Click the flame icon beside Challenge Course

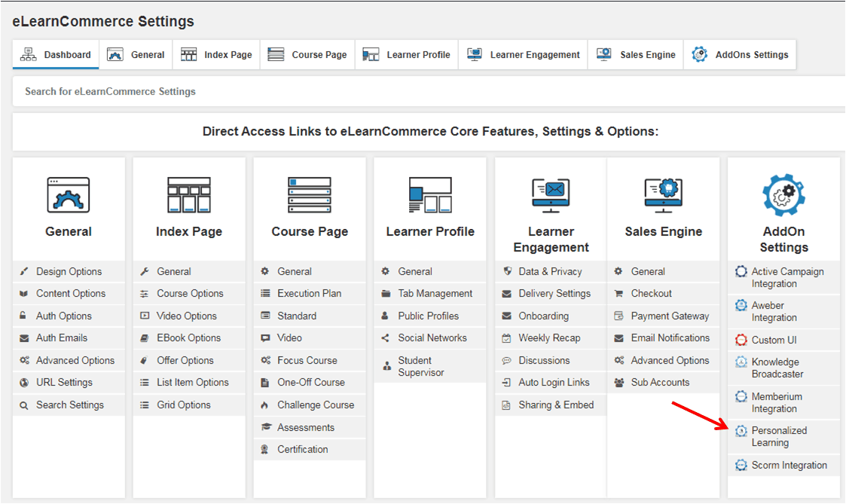click(264, 405)
